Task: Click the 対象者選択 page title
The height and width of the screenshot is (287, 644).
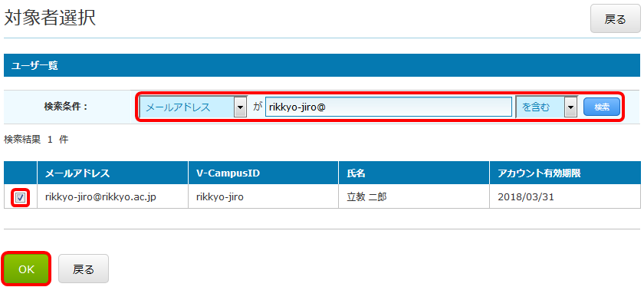Action: 50,18
